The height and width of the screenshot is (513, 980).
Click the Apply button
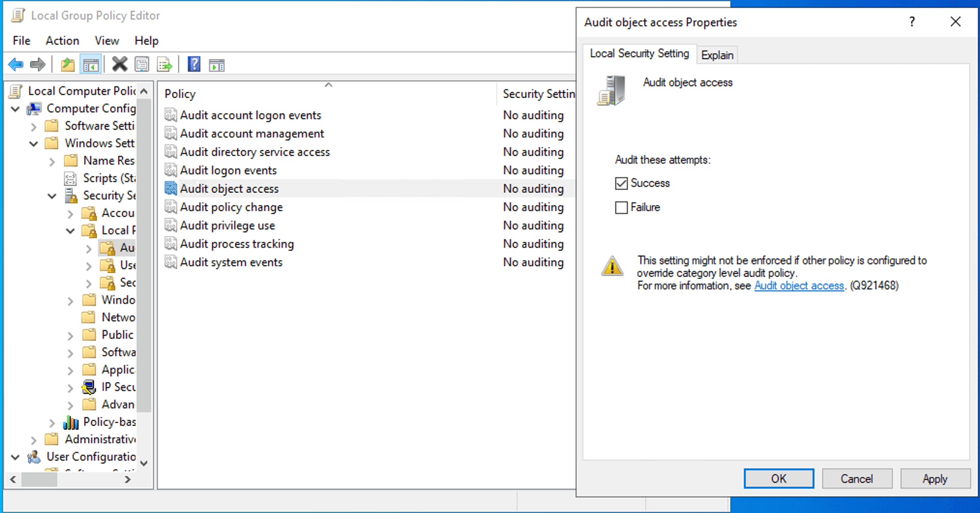pos(935,478)
